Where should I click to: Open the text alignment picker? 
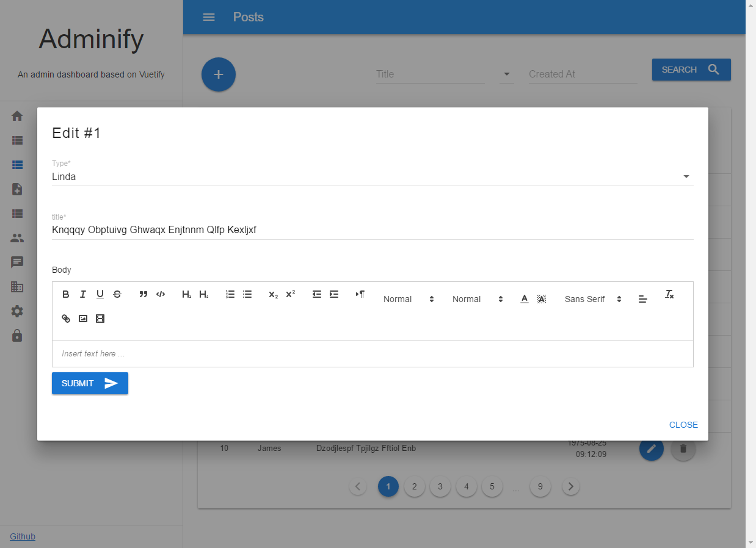click(x=643, y=299)
